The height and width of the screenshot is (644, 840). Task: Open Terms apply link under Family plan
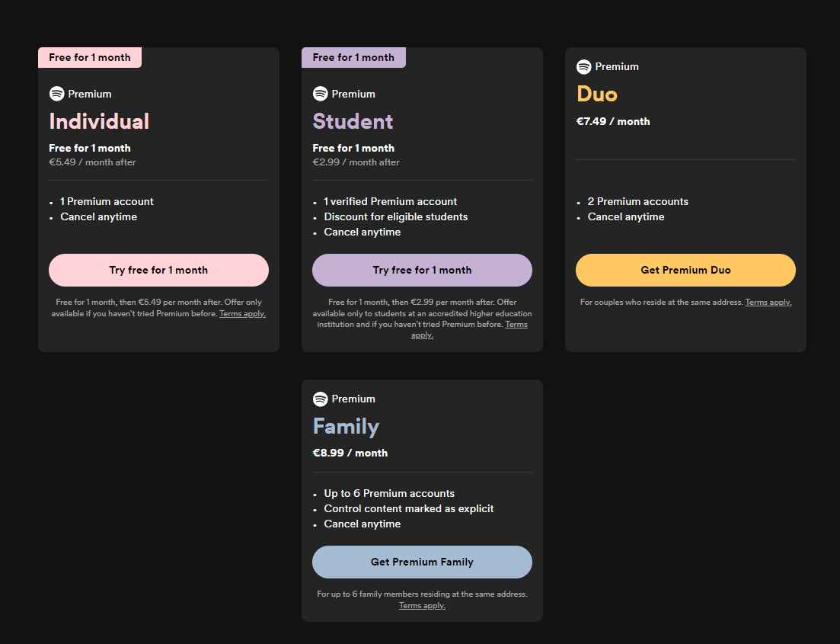[x=422, y=605]
